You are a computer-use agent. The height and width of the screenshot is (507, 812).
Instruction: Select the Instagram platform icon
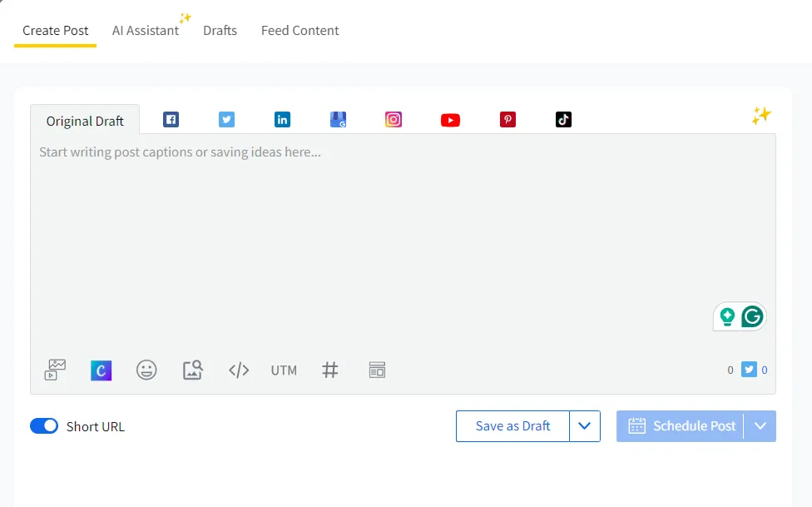[393, 119]
